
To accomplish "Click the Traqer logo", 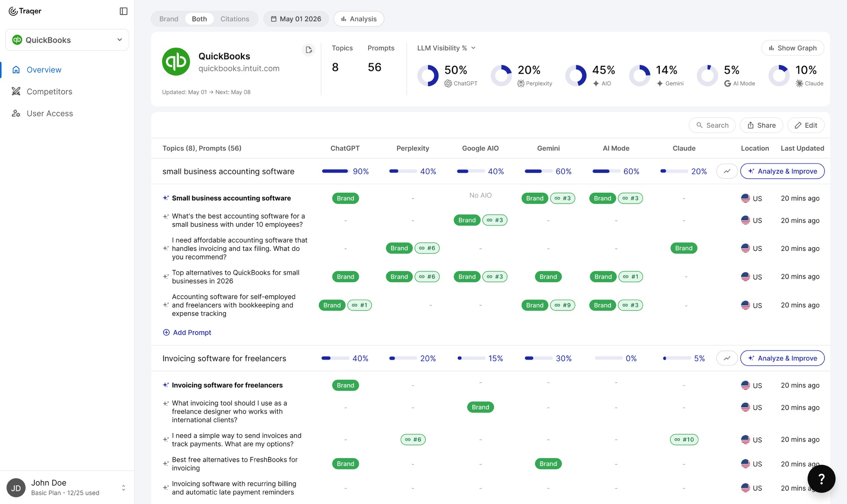I will coord(25,11).
